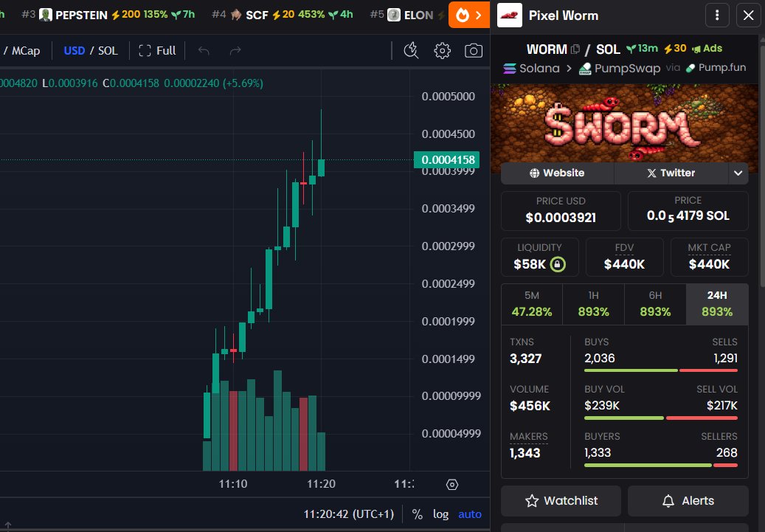The height and width of the screenshot is (532, 765).
Task: Toggle auto scale on chart
Action: (x=470, y=514)
